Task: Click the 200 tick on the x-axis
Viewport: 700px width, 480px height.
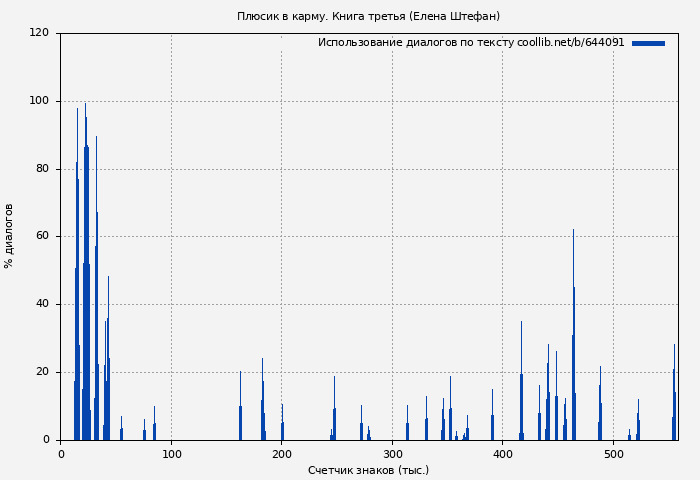Action: click(x=281, y=454)
